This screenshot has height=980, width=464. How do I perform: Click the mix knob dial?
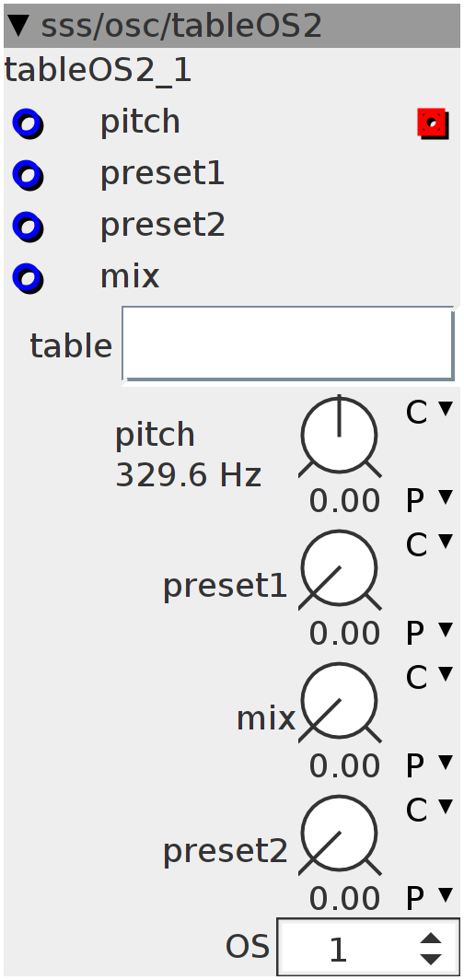coord(340,702)
